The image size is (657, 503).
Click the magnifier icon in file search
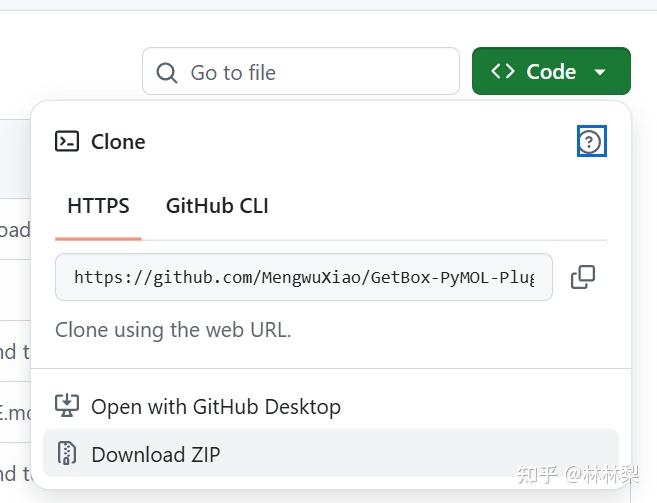coord(168,72)
